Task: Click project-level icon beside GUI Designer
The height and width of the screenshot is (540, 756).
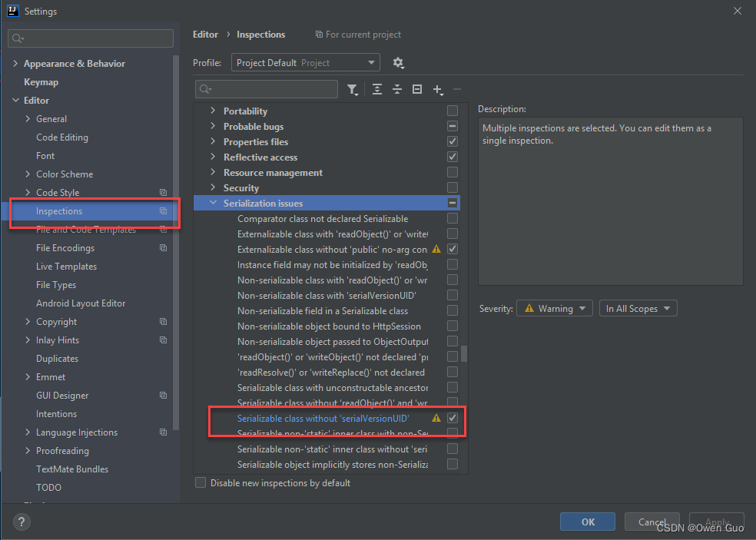Action: click(163, 396)
